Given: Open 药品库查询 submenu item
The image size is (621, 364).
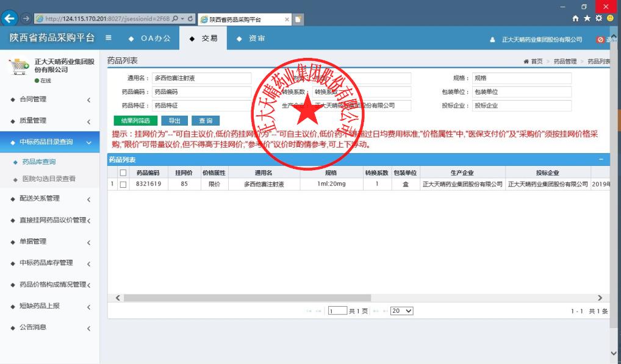Looking at the screenshot, I should tap(39, 162).
